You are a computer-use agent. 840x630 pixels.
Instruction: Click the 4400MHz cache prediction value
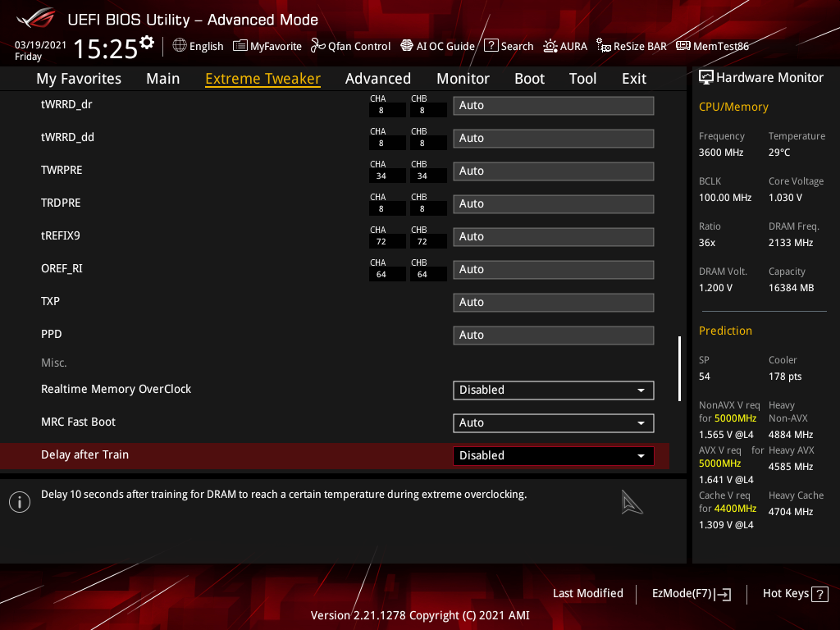[x=735, y=509]
